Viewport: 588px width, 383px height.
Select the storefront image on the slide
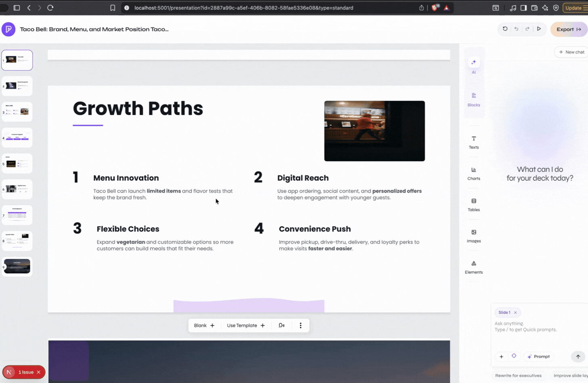pos(375,131)
